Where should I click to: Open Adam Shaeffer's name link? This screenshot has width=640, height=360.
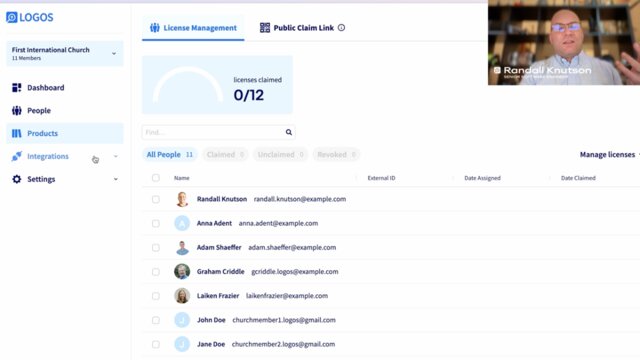pos(219,247)
